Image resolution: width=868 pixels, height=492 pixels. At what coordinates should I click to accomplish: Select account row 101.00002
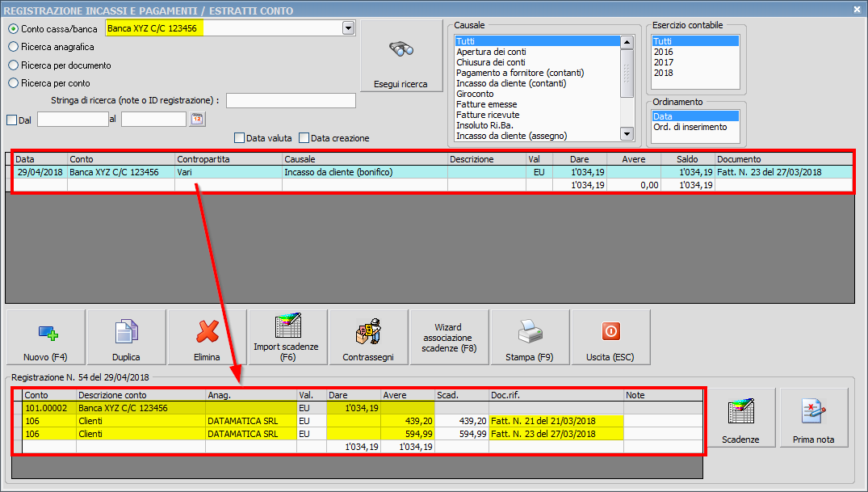point(363,408)
